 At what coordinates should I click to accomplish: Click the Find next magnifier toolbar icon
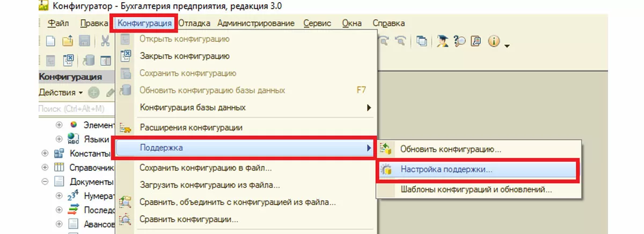click(x=384, y=41)
